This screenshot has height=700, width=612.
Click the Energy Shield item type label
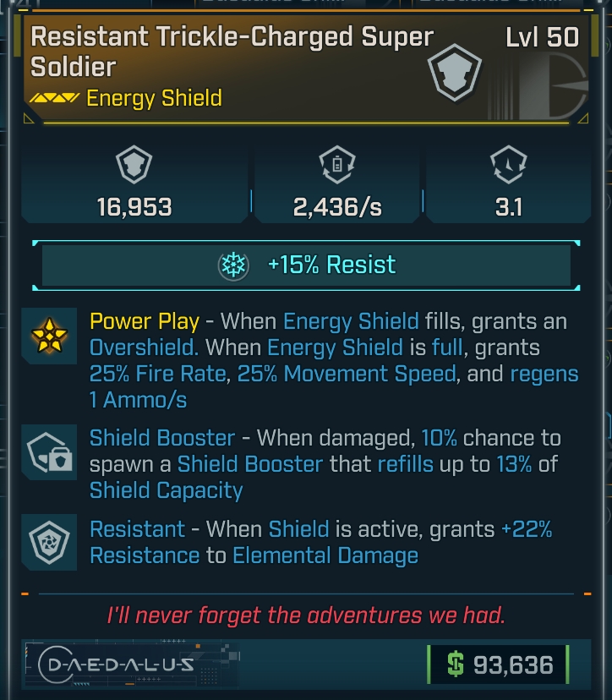pos(154,98)
